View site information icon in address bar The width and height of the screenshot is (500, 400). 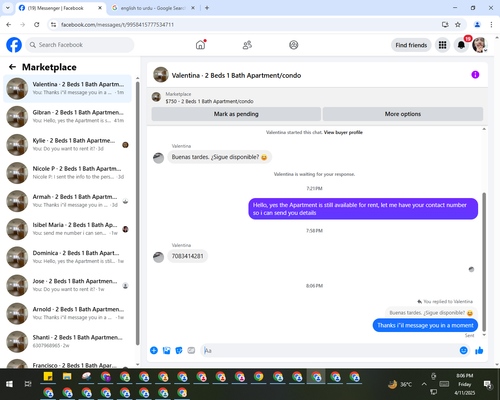(53, 25)
